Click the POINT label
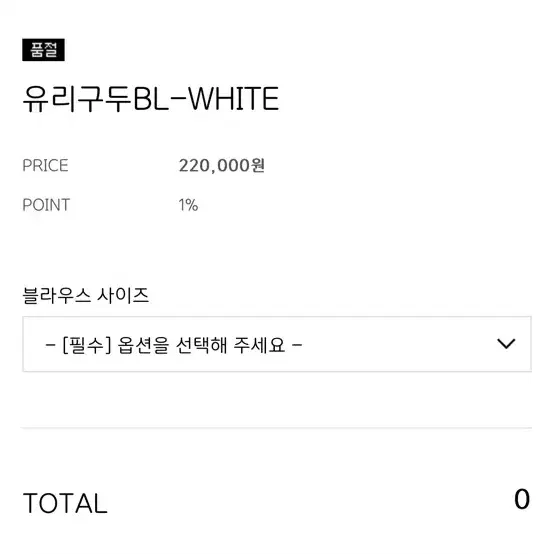554x554 pixels. (x=46, y=205)
